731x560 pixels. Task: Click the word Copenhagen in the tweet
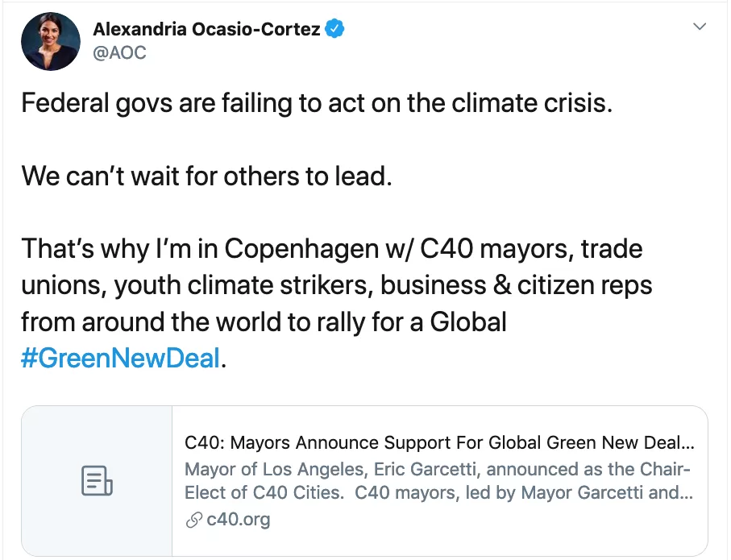point(301,249)
